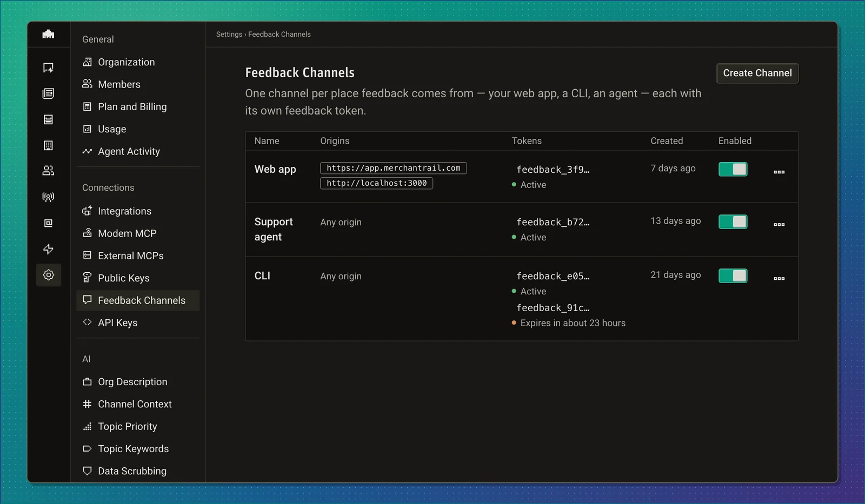Click the Organization building icon
Screen dimensions: 865x504
(87, 62)
